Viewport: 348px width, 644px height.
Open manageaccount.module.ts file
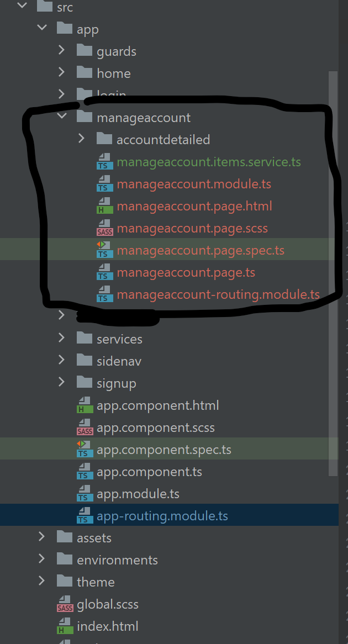coord(194,183)
